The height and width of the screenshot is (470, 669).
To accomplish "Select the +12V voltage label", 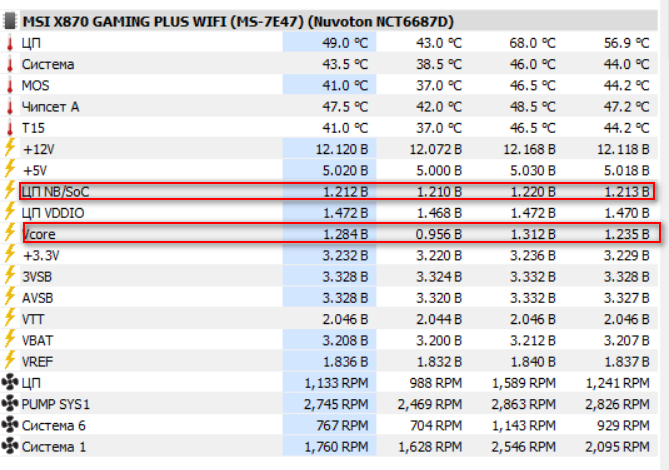I will pos(38,150).
